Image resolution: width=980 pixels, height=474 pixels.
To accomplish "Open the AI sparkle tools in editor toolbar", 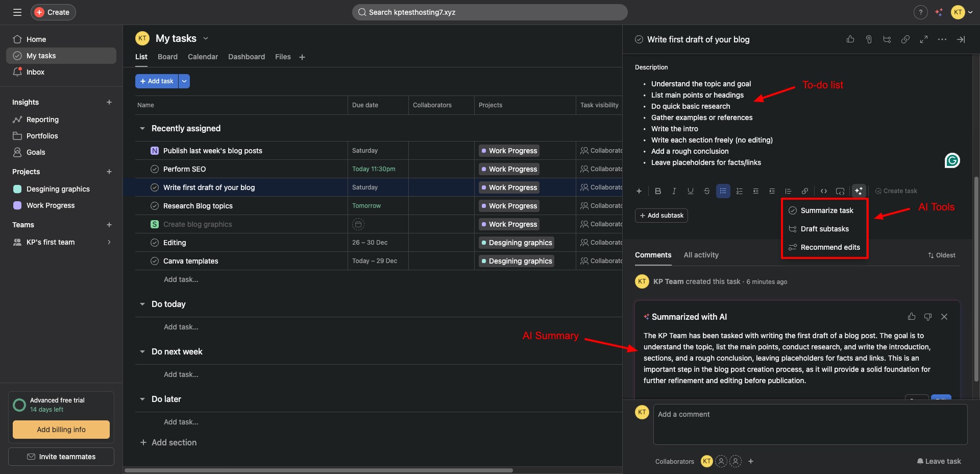I will click(x=859, y=191).
